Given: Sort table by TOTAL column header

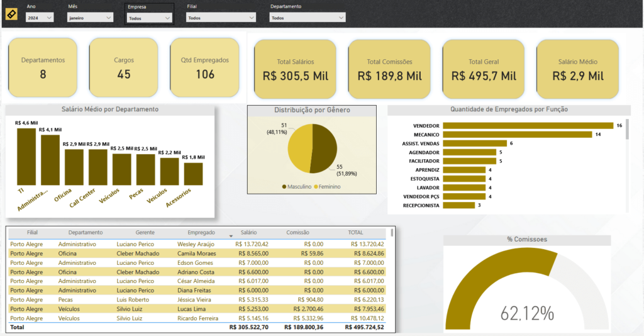Looking at the screenshot, I should (356, 232).
